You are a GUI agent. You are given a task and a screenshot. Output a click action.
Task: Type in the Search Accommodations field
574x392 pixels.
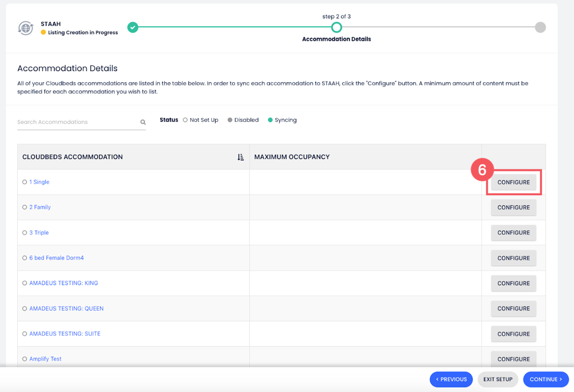click(77, 122)
